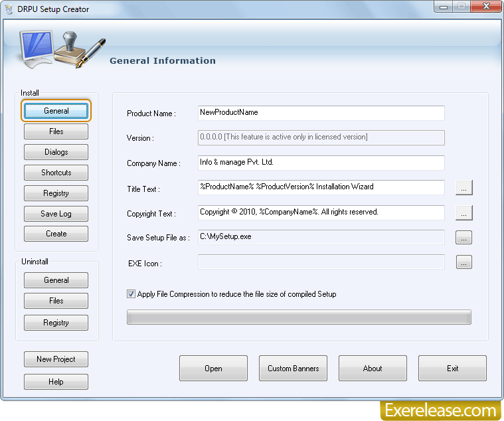Browse for an EXE Icon file
The image size is (504, 421).
[x=463, y=262]
